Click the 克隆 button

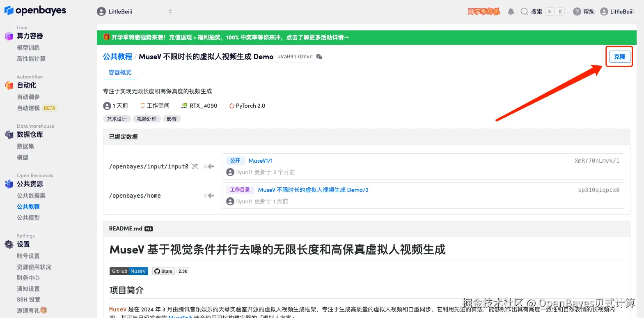(x=619, y=57)
